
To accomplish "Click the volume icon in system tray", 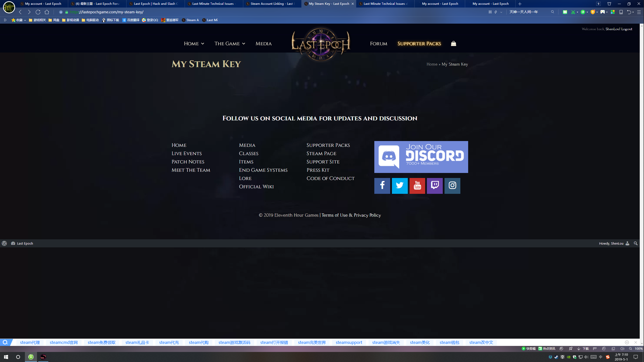I will (586, 357).
